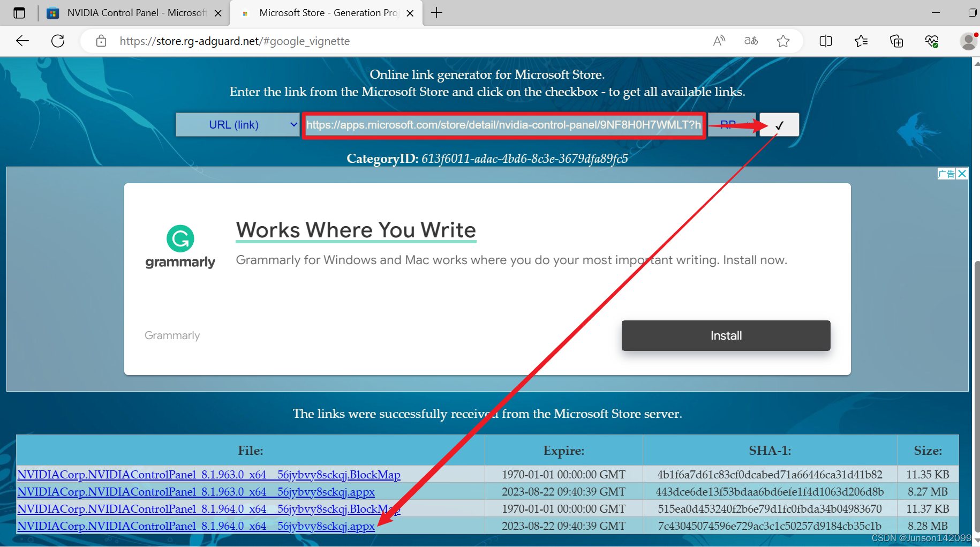Click the File column header
The width and height of the screenshot is (980, 547).
pos(251,451)
